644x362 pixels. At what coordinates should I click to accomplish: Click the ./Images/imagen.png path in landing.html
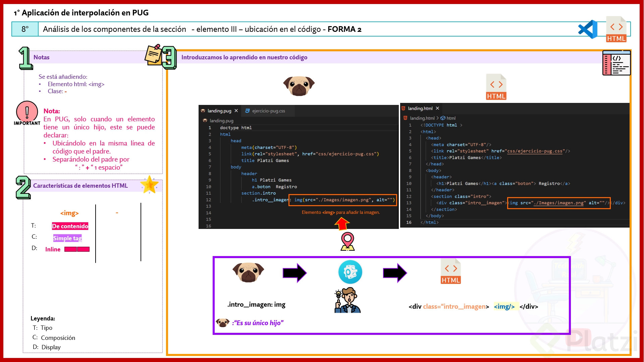[x=558, y=203]
